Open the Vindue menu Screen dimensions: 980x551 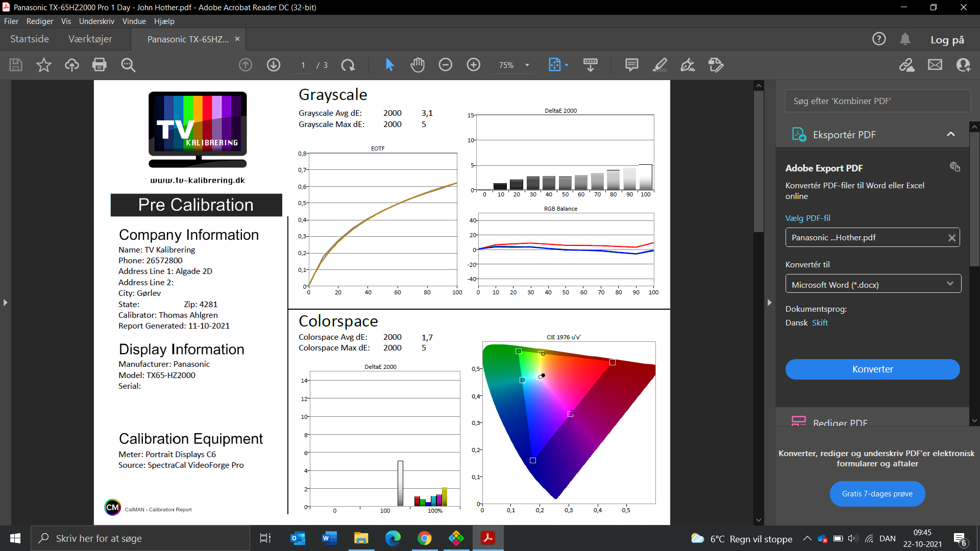(x=134, y=21)
